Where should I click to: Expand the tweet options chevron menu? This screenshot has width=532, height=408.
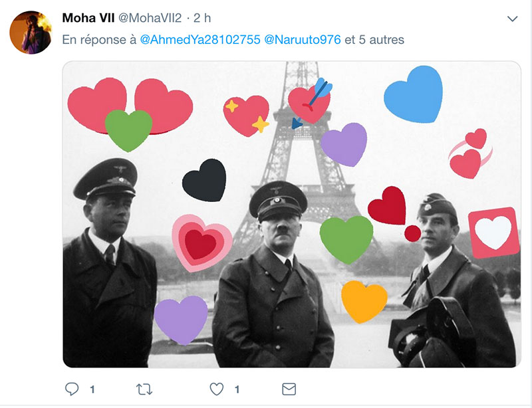coord(512,19)
